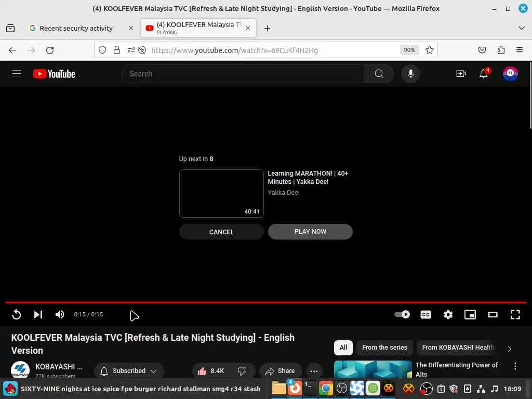Reset the 90% zoom indicator
The height and width of the screenshot is (399, 532).
pos(409,50)
